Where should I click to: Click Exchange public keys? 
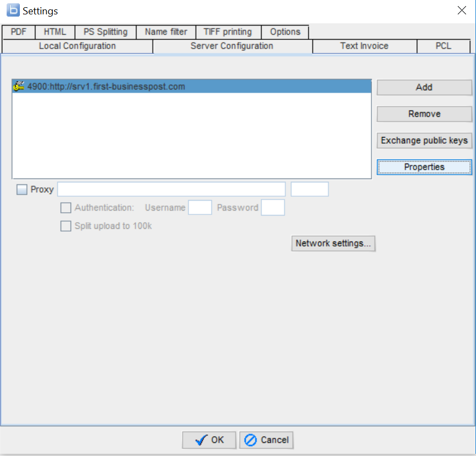424,140
